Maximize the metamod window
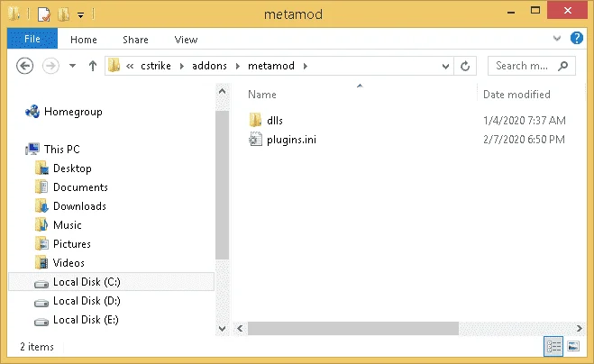The height and width of the screenshot is (364, 594). point(535,11)
